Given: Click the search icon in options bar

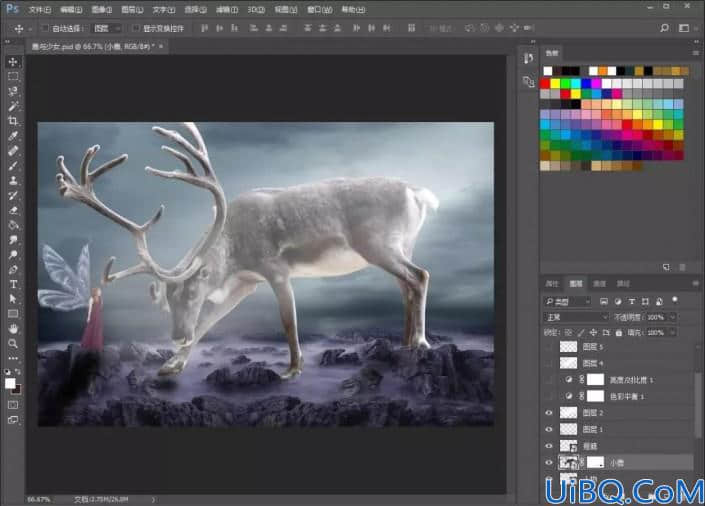Looking at the screenshot, I should coord(664,28).
